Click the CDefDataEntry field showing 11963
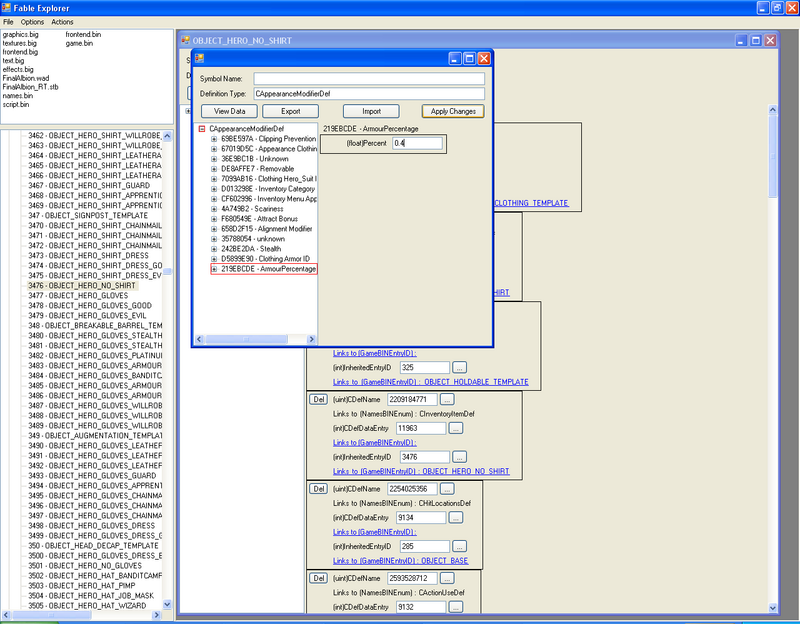The width and height of the screenshot is (800, 624). tap(421, 428)
